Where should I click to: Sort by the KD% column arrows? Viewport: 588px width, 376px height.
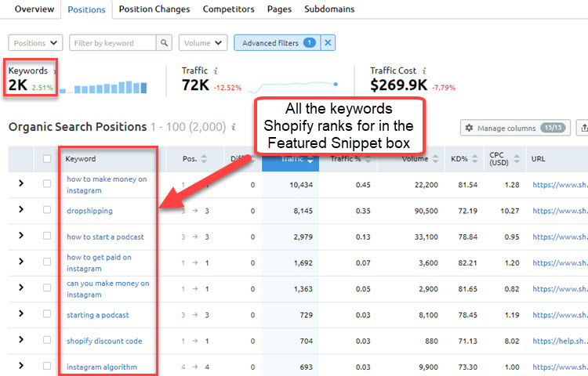pos(474,159)
